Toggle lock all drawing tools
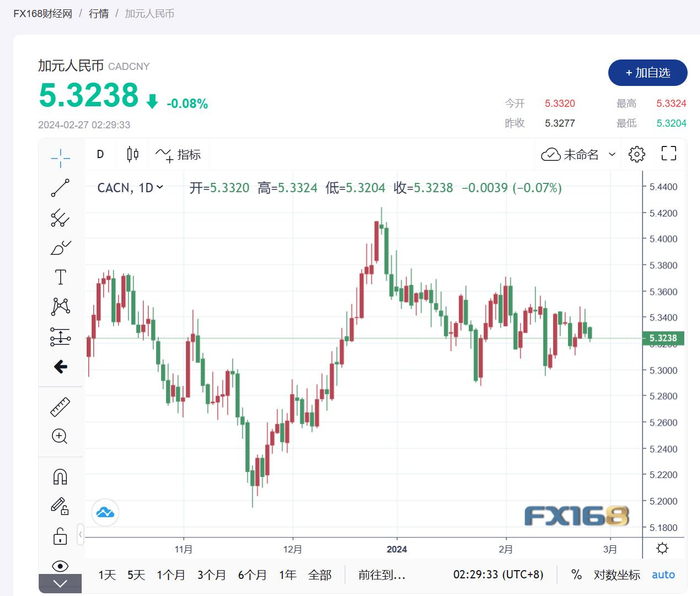The image size is (700, 596). pos(60,536)
